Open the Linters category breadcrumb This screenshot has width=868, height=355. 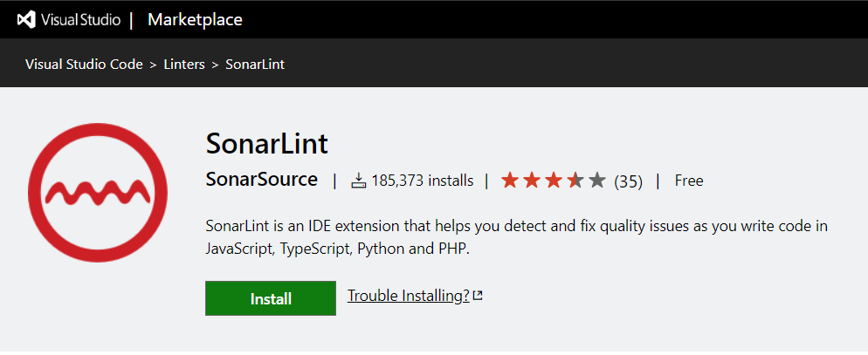pos(184,65)
